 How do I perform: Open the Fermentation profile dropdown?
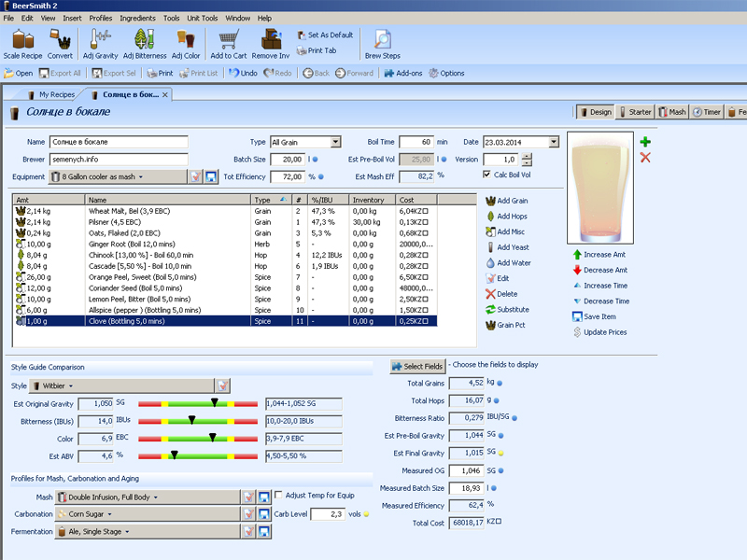pyautogui.click(x=148, y=531)
